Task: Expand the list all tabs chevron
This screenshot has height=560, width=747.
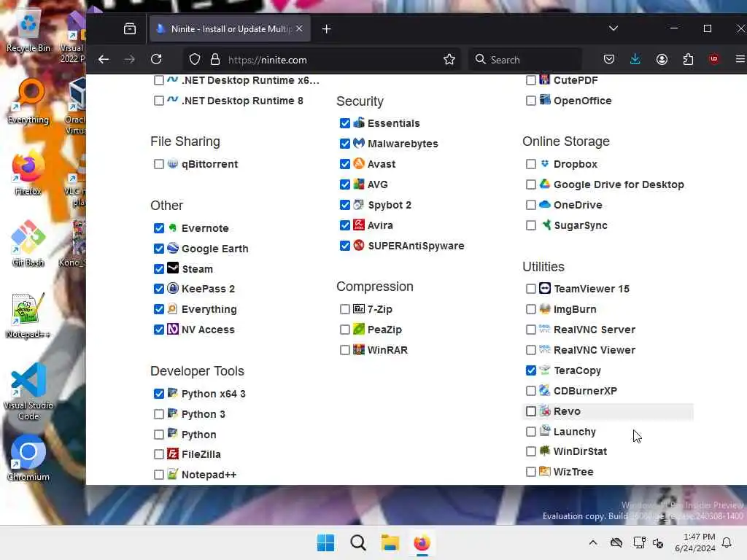Action: 614,28
